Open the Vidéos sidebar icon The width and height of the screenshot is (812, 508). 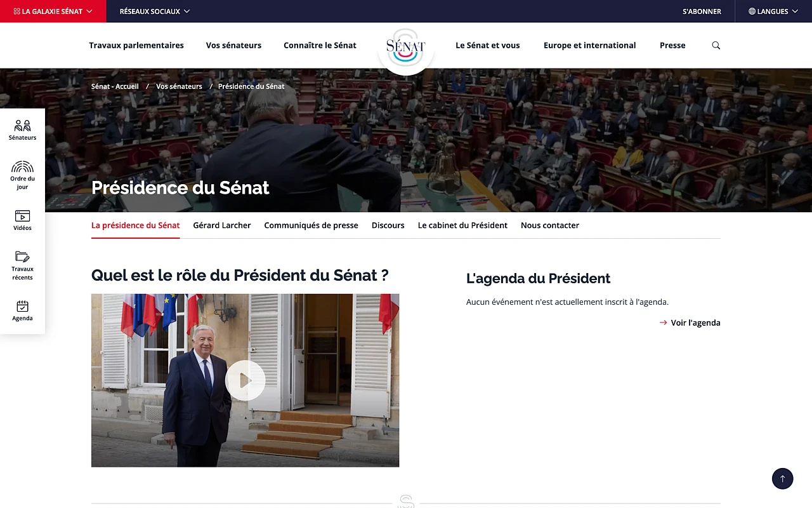pos(22,216)
